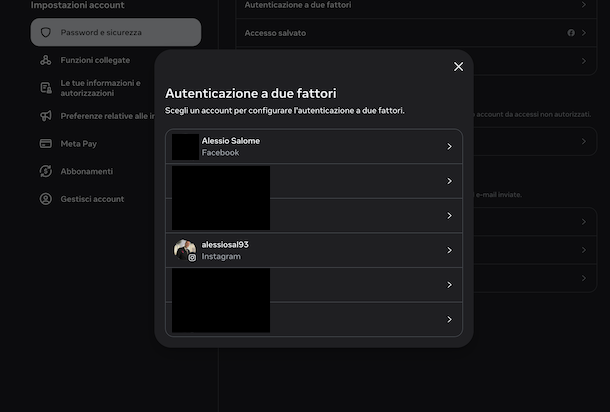The width and height of the screenshot is (610, 412).
Task: Click the shield icon for Password e sicurezza
Action: (x=46, y=32)
